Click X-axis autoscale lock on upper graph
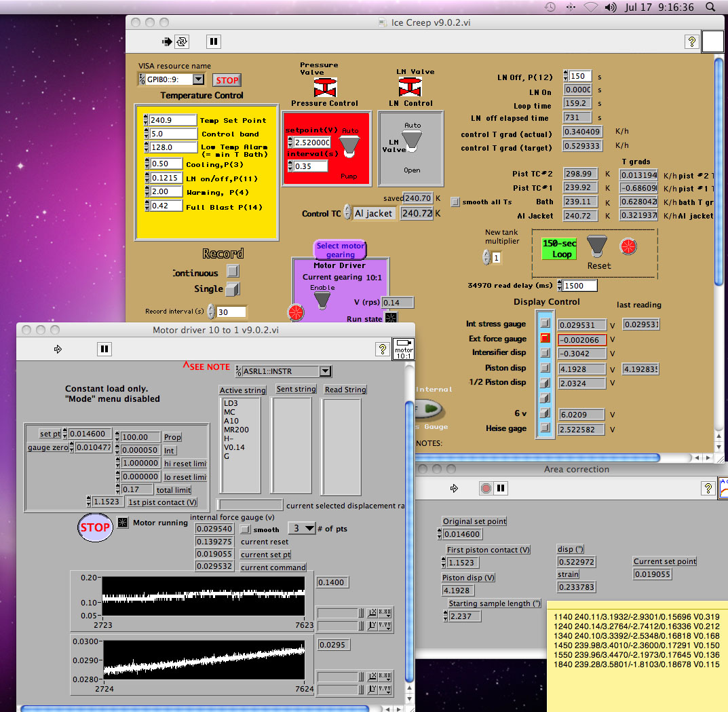Image resolution: width=728 pixels, height=712 pixels. (372, 612)
